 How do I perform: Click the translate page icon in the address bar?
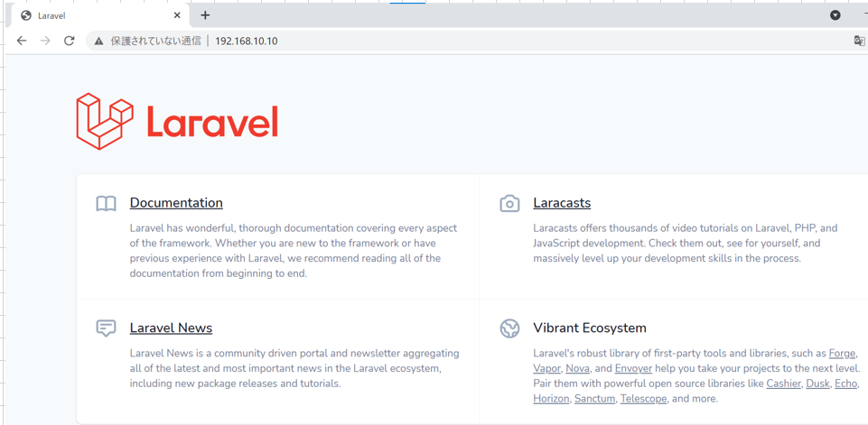(x=859, y=41)
